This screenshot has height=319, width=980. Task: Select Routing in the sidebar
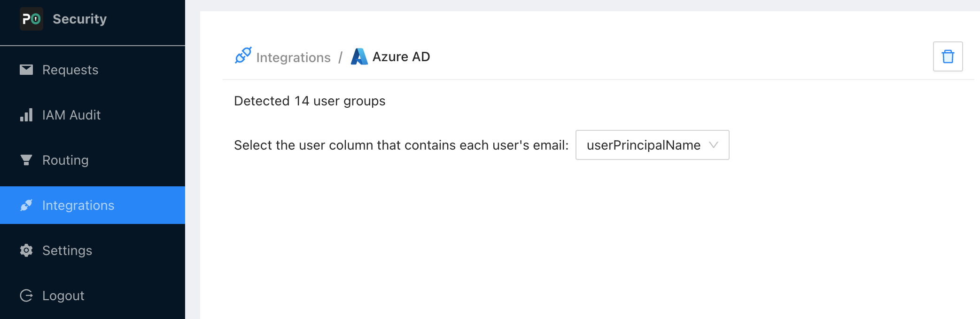(65, 160)
